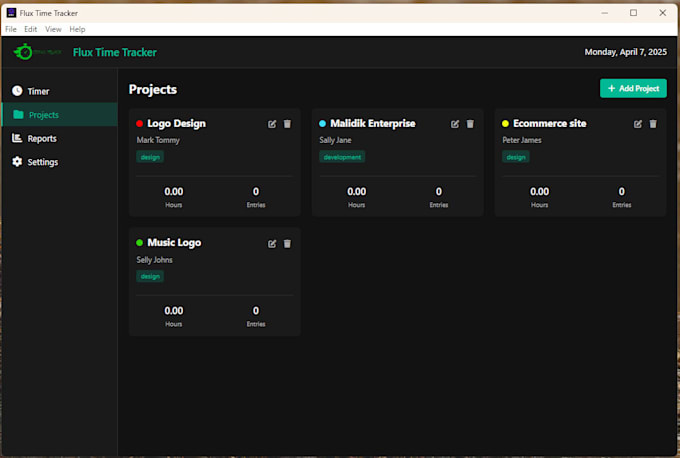Delete the Logo Design project
Screen dimensions: 680x458
[287, 124]
